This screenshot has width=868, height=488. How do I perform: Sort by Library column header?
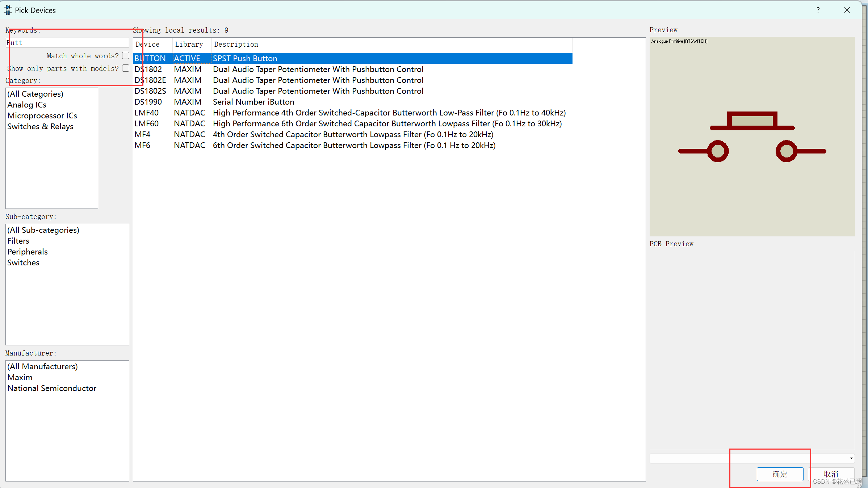click(189, 44)
